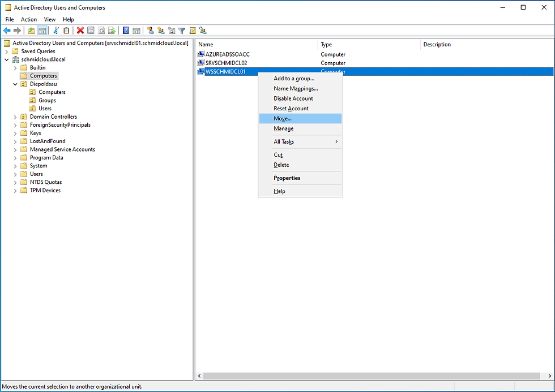Choose Disable Account in context menu
The height and width of the screenshot is (392, 555).
pyautogui.click(x=301, y=98)
